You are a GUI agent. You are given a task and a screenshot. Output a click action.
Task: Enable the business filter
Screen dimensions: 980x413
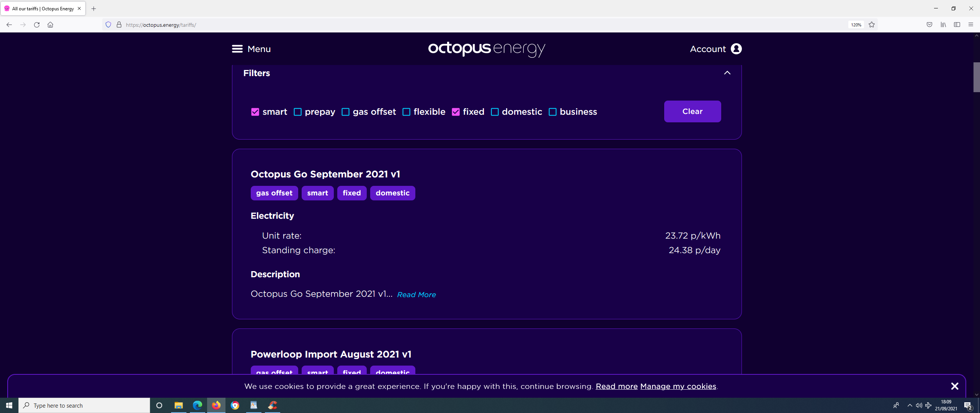point(552,112)
